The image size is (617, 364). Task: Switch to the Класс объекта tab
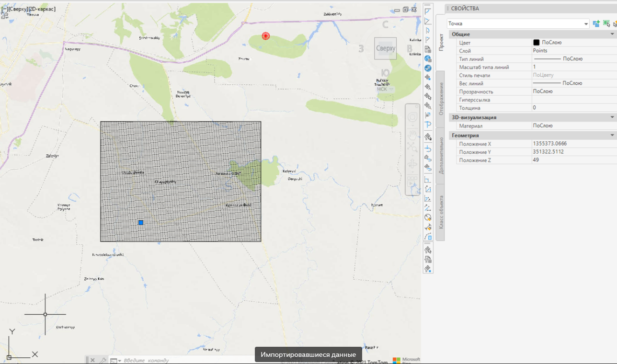click(441, 212)
